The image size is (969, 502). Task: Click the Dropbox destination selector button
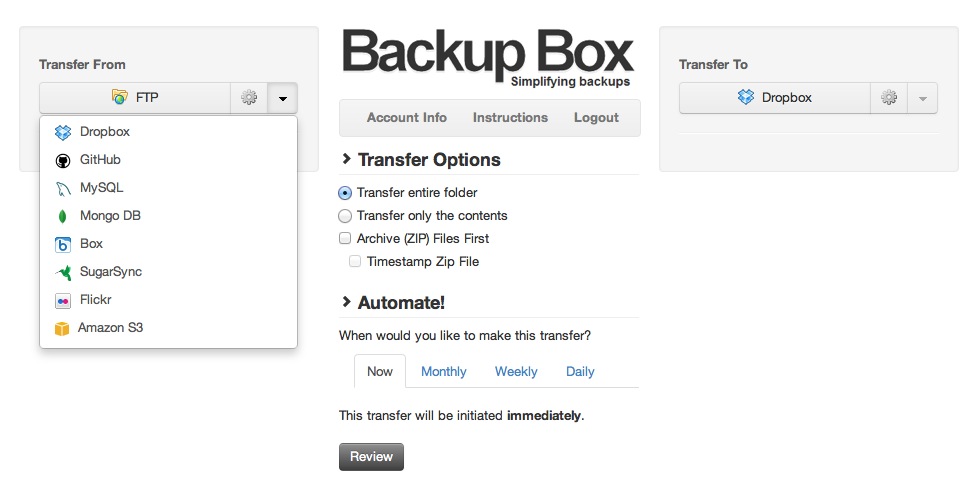pos(775,98)
